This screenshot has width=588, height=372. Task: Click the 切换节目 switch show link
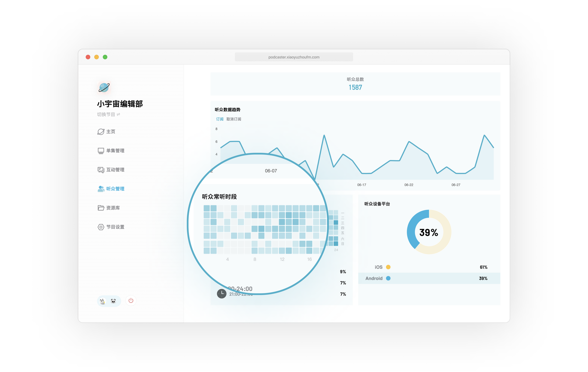[x=108, y=114]
